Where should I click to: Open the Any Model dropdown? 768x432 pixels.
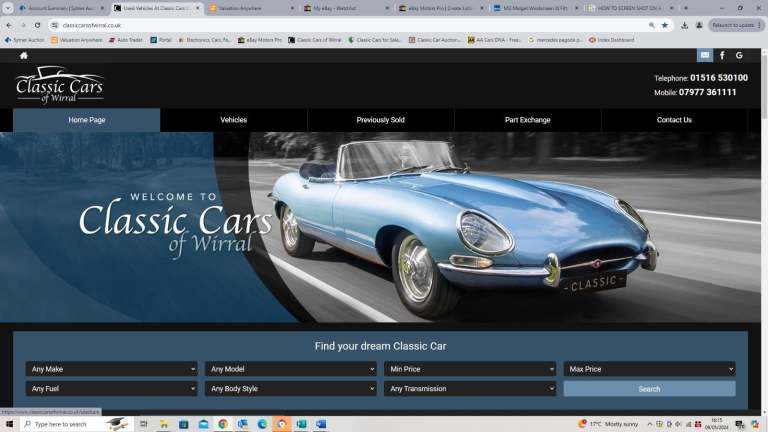[290, 369]
